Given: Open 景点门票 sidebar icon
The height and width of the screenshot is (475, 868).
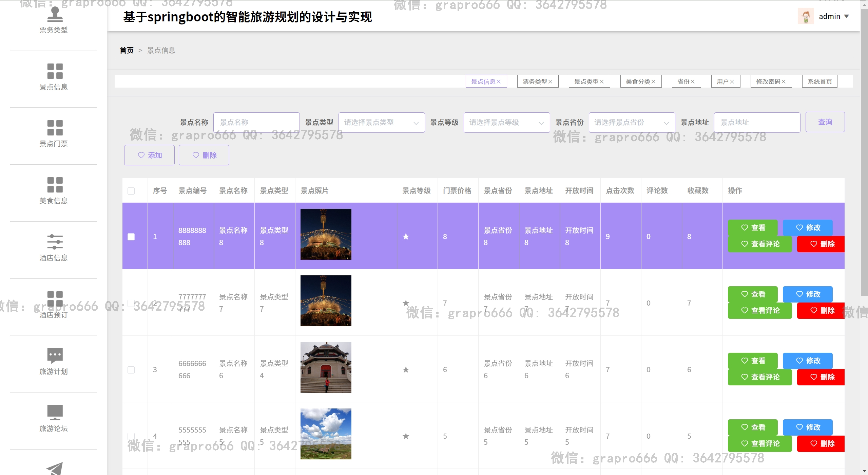Looking at the screenshot, I should click(55, 128).
